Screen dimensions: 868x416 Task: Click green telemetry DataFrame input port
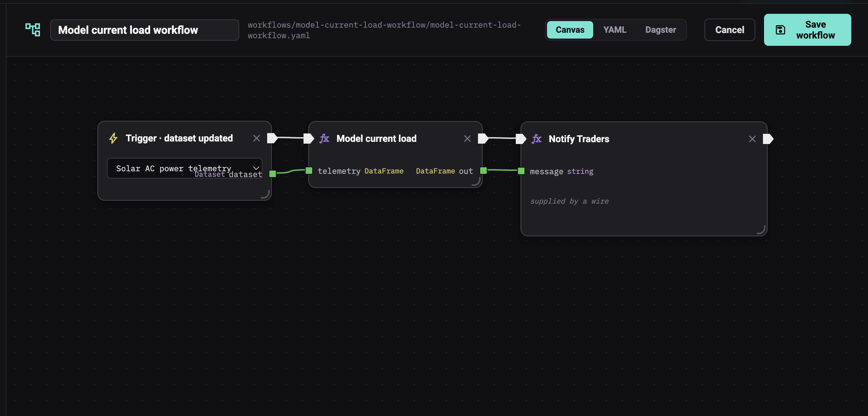309,171
